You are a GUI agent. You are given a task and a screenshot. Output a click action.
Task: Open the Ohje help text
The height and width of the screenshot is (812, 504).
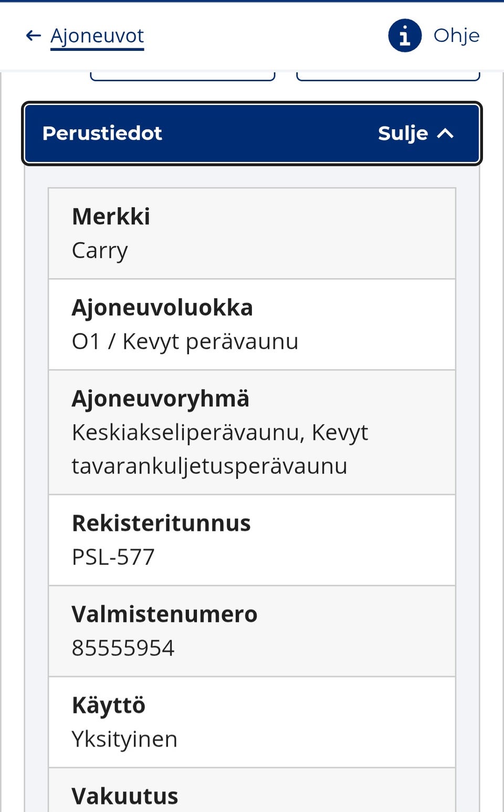[456, 36]
